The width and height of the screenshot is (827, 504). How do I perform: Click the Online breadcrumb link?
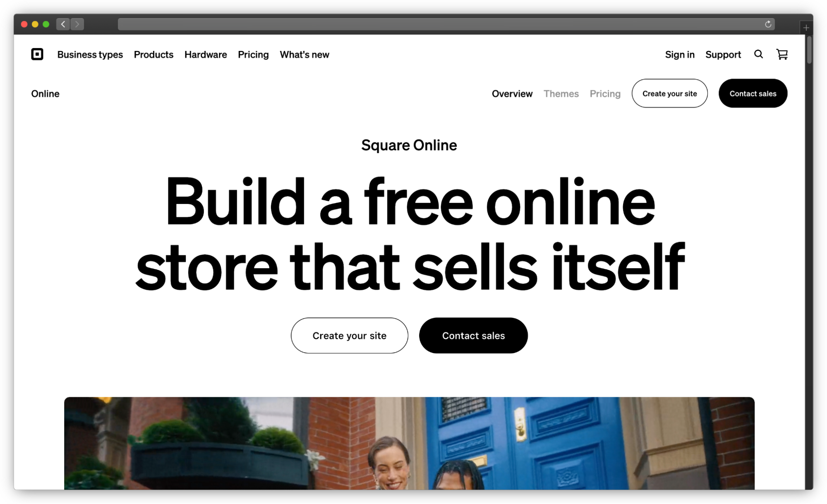point(45,94)
